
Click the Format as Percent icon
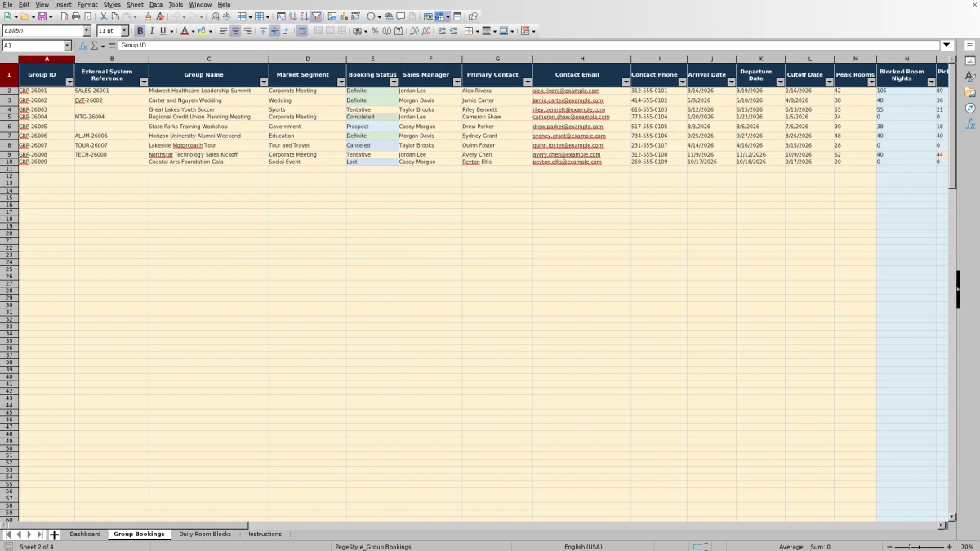pos(375,31)
